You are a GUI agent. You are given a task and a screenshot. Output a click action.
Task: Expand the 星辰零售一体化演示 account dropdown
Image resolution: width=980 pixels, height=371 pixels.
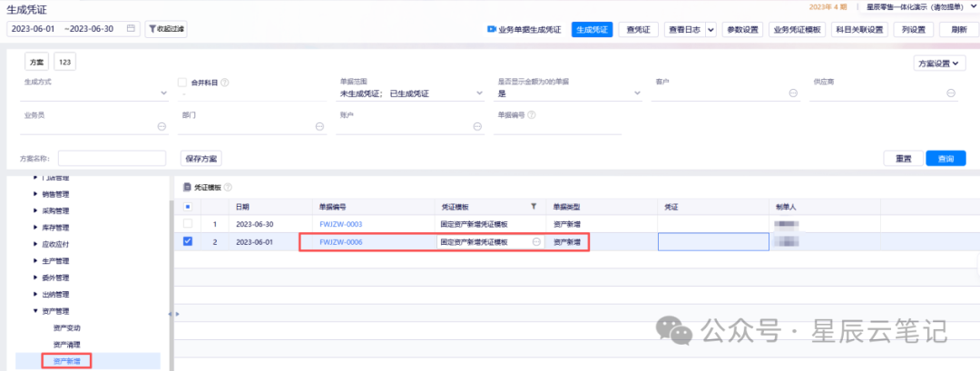[973, 6]
